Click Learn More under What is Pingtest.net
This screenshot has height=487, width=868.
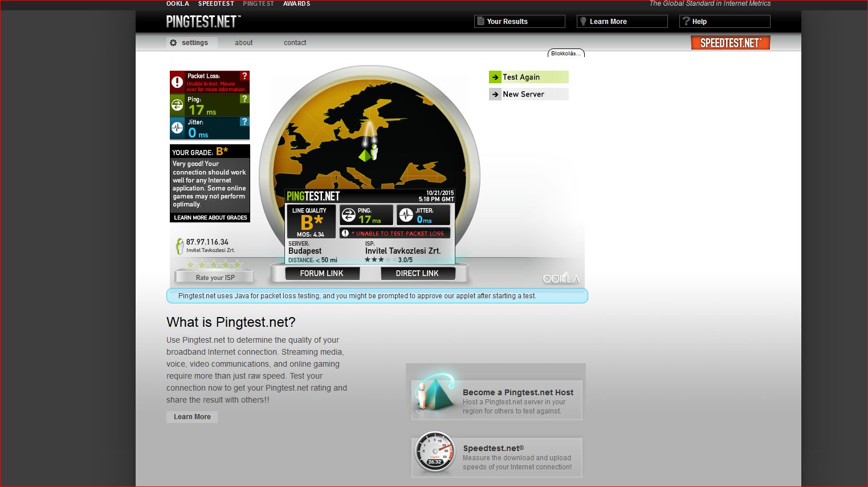pos(192,417)
